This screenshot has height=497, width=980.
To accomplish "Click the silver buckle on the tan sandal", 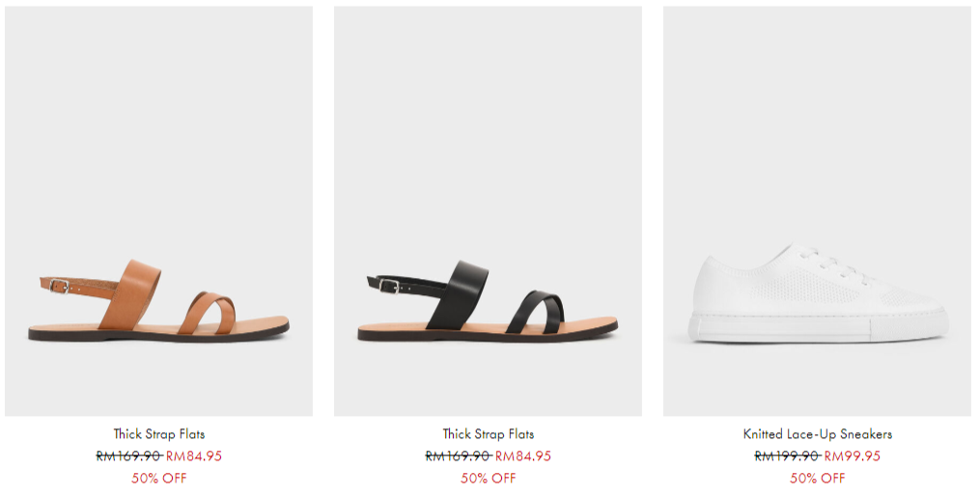I will 59,286.
